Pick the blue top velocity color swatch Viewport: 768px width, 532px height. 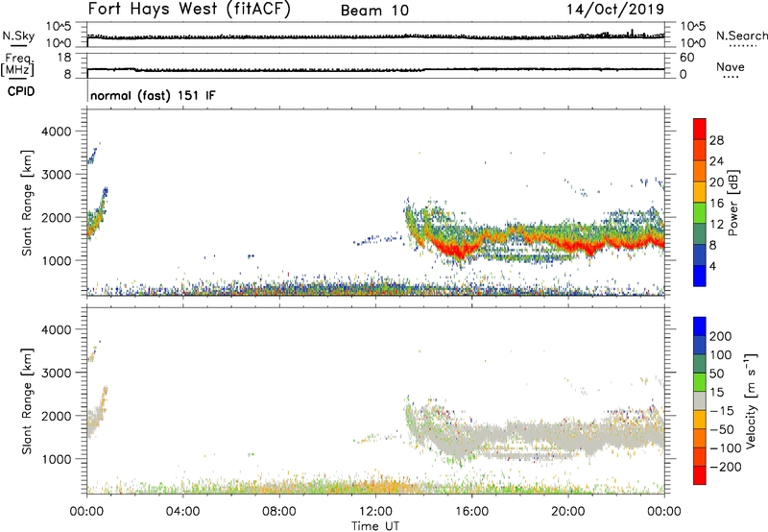pyautogui.click(x=700, y=326)
